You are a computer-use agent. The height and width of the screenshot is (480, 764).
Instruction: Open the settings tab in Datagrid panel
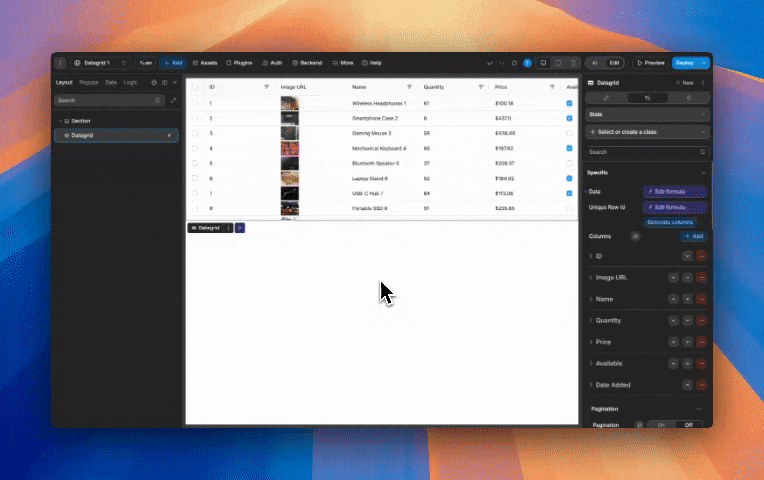tap(648, 98)
